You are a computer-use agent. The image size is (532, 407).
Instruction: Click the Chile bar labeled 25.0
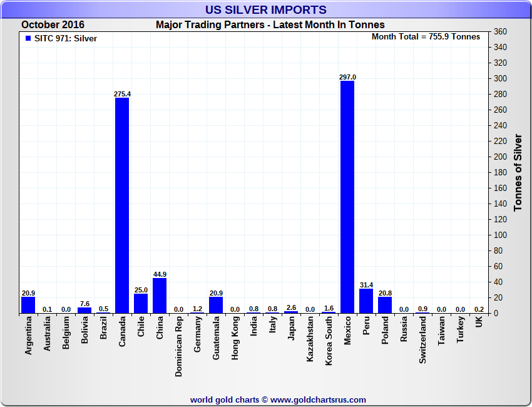pos(141,303)
